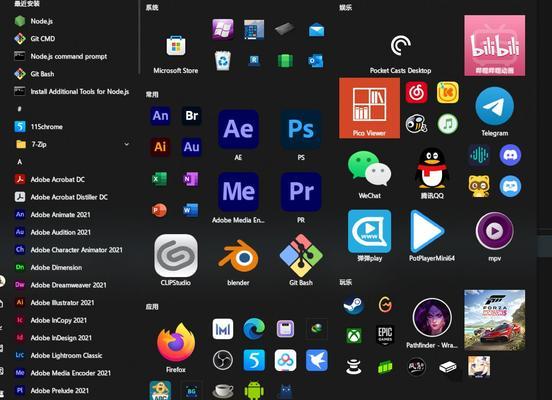The image size is (552, 400).
Task: Open the Adobe Animate An small tile
Action: click(x=160, y=115)
